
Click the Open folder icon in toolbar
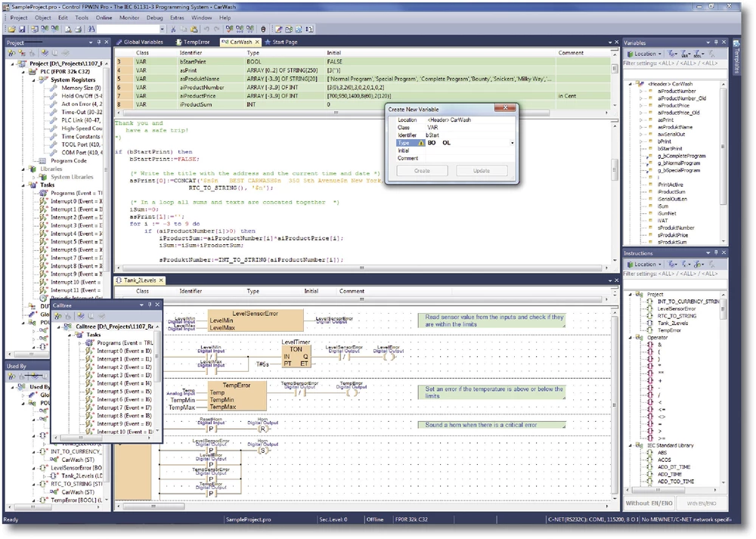13,29
